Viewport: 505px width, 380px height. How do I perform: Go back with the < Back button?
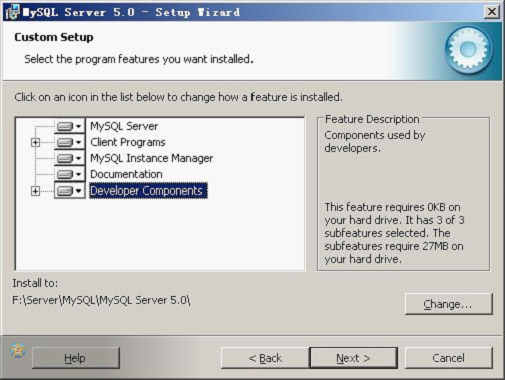tap(265, 358)
